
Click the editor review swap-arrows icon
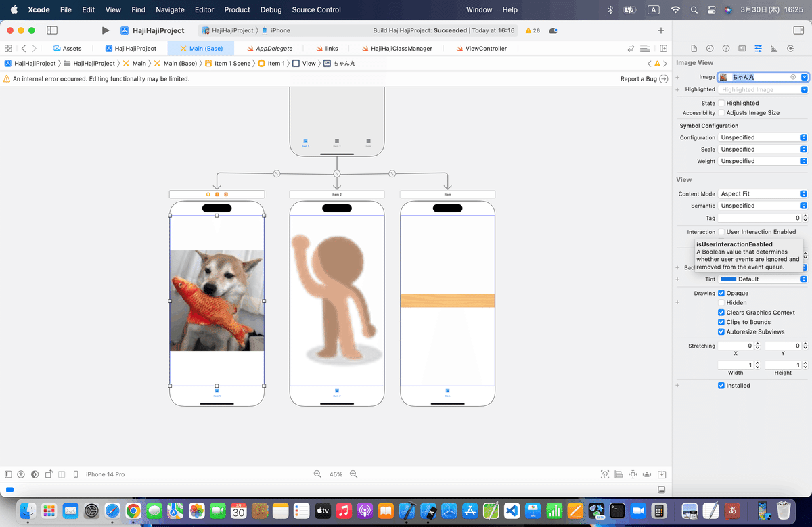(631, 49)
